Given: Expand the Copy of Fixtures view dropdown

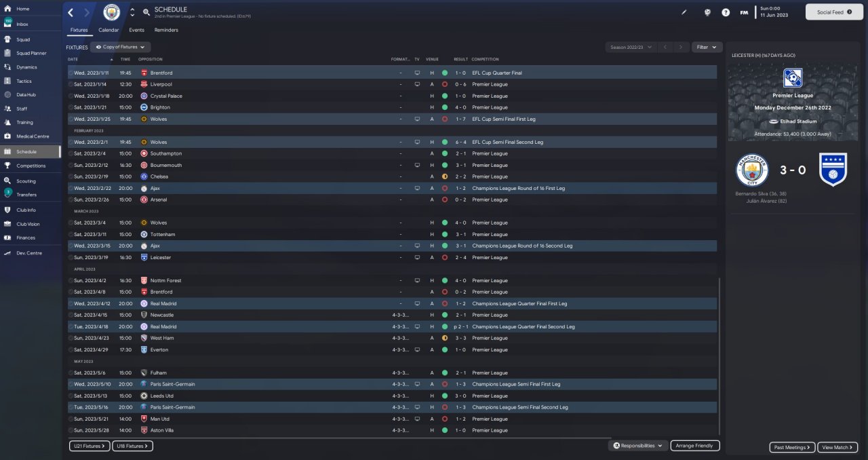Looking at the screenshot, I should coord(121,47).
